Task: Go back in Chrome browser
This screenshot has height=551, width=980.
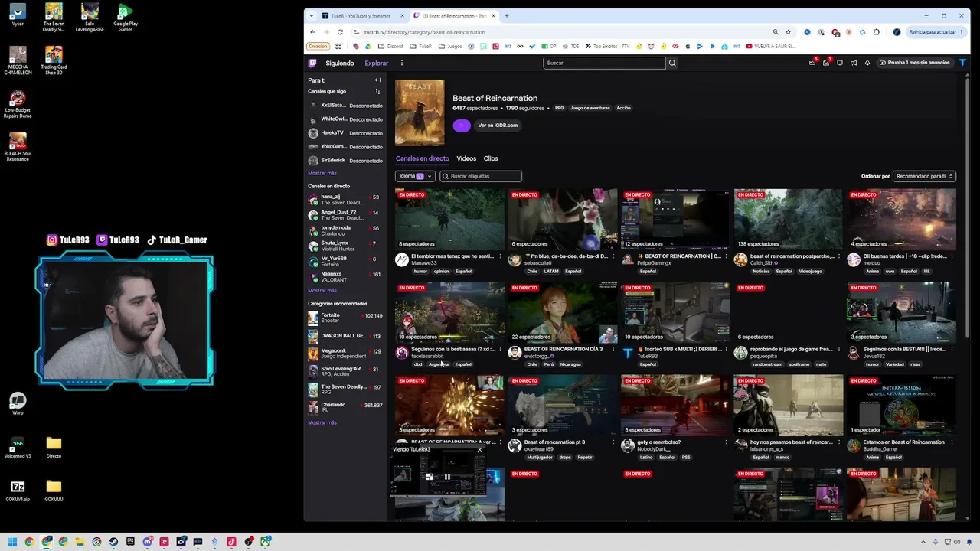Action: (312, 32)
